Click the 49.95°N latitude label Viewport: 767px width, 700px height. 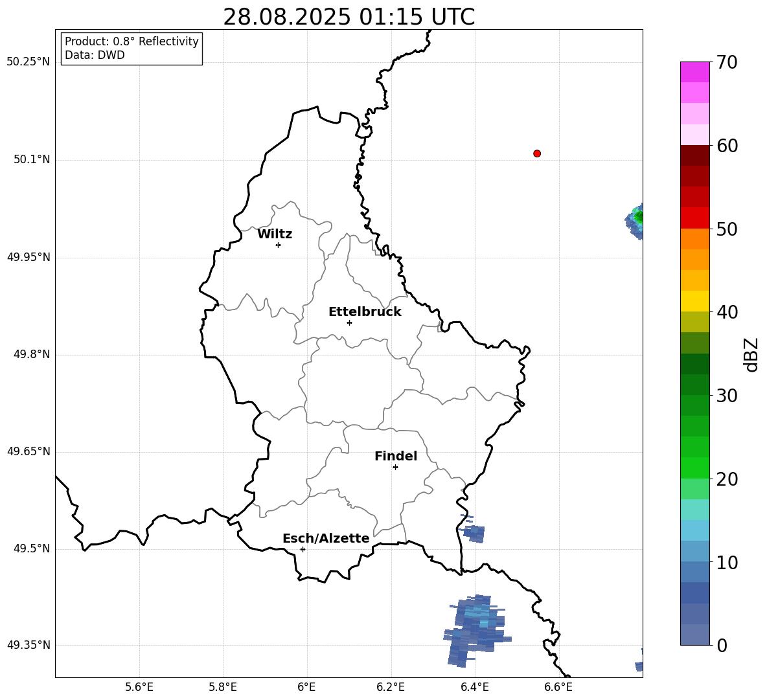point(29,257)
